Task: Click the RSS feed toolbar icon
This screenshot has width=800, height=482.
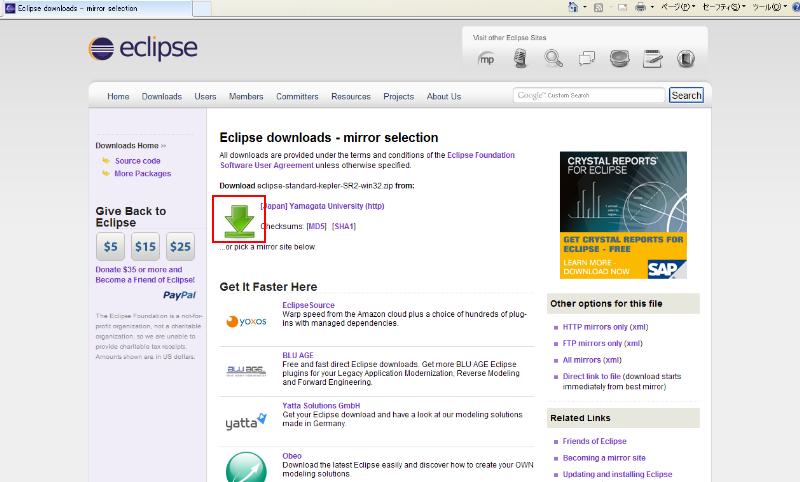Action: point(598,7)
